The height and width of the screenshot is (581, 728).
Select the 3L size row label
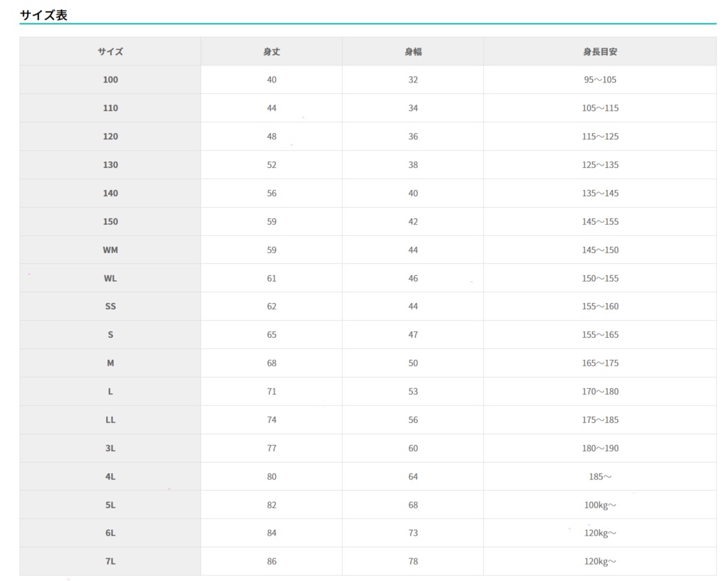[x=110, y=448]
